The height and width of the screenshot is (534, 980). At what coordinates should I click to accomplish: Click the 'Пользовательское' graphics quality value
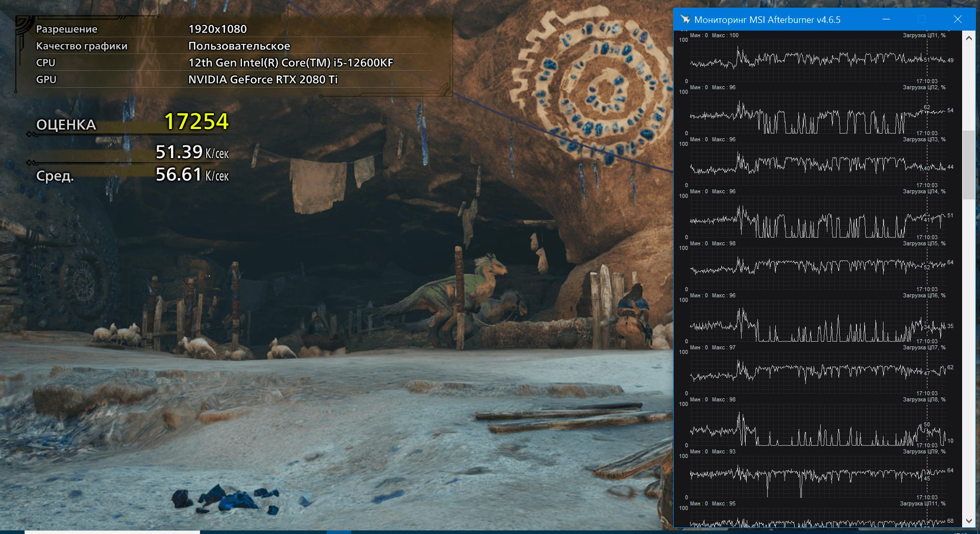click(x=239, y=46)
